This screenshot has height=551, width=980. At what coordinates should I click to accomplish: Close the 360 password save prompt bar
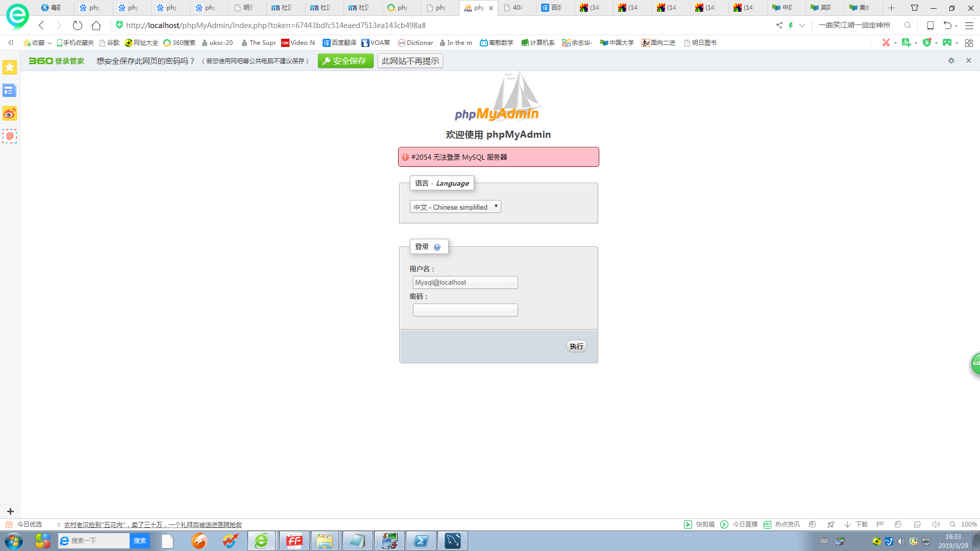point(969,61)
